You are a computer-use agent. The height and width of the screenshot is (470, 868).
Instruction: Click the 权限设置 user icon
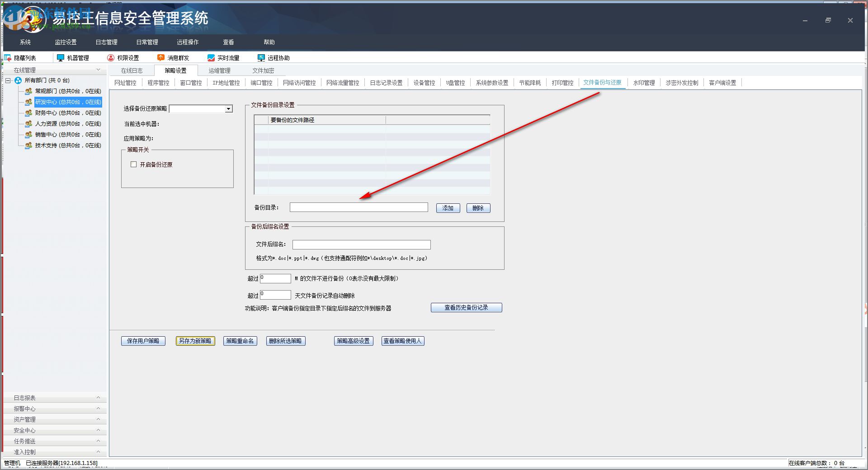coord(111,58)
